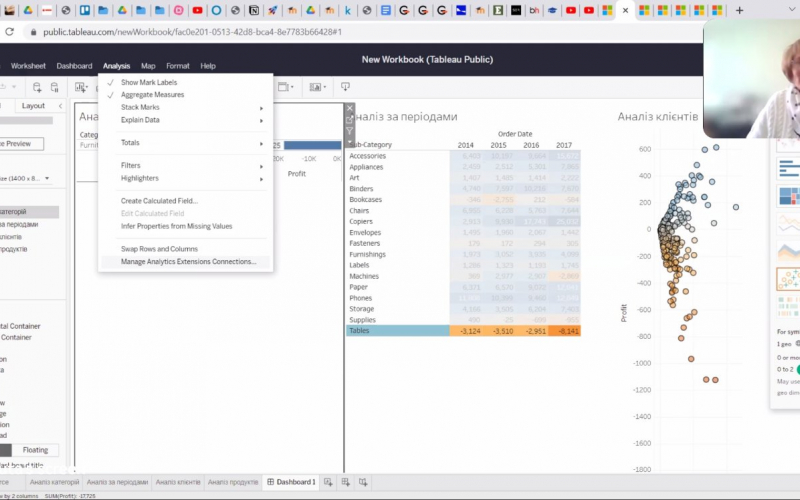This screenshot has height=500, width=800.
Task: Select treemap chart type in Show Me
Action: point(788,196)
